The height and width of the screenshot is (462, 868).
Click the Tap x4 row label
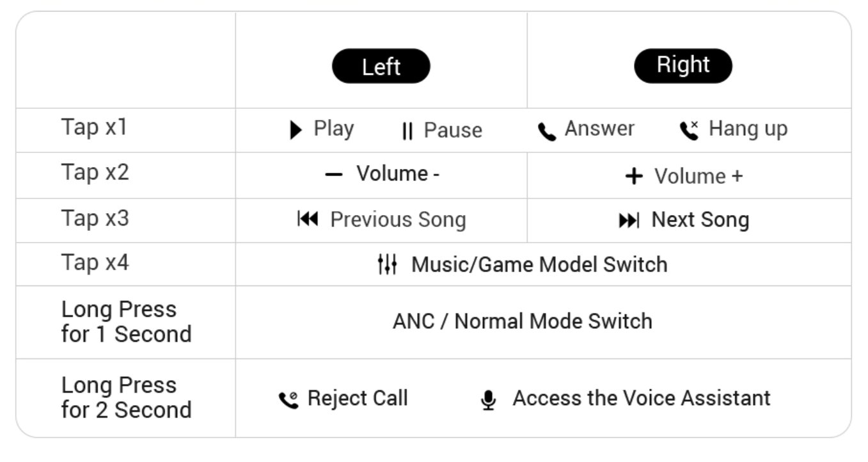pyautogui.click(x=95, y=262)
